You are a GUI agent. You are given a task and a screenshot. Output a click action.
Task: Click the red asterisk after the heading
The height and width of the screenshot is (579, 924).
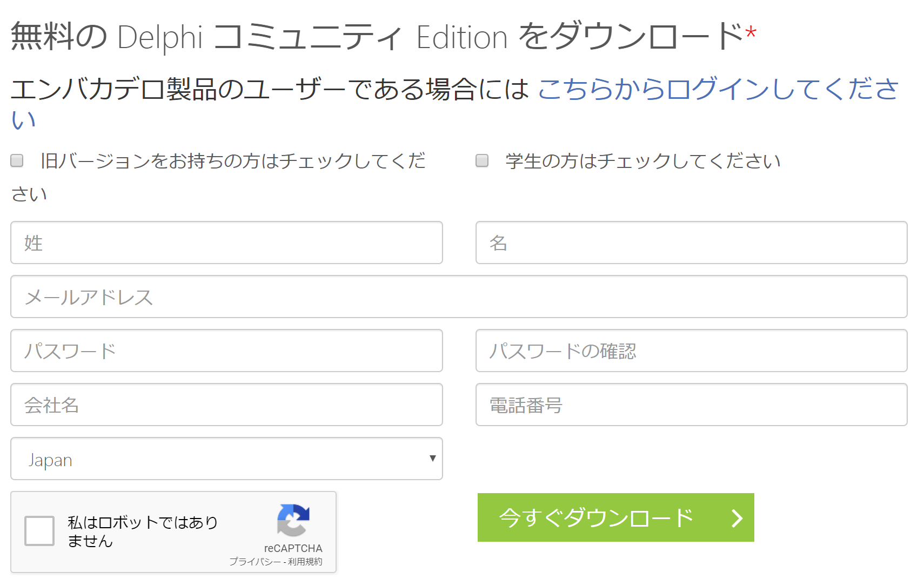tap(751, 33)
